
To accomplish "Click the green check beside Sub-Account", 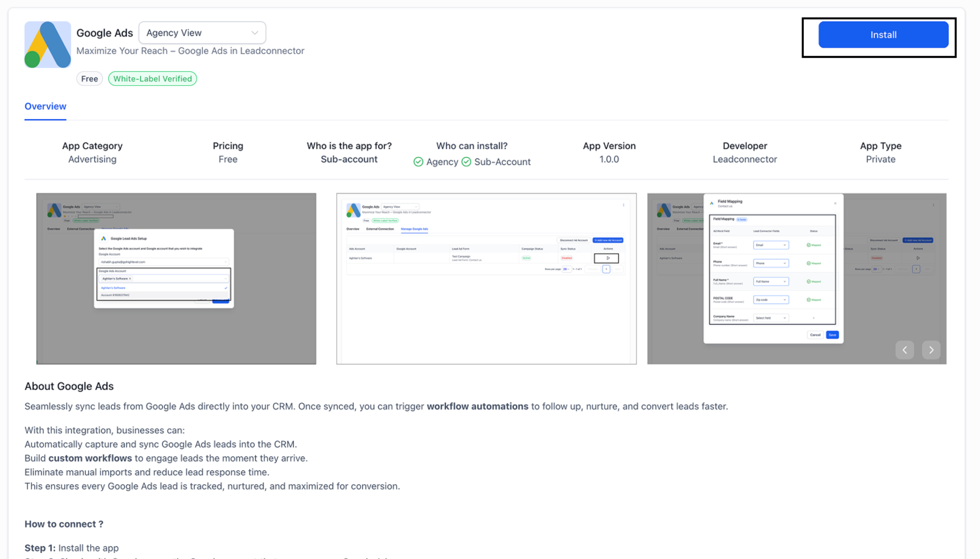I will [466, 162].
